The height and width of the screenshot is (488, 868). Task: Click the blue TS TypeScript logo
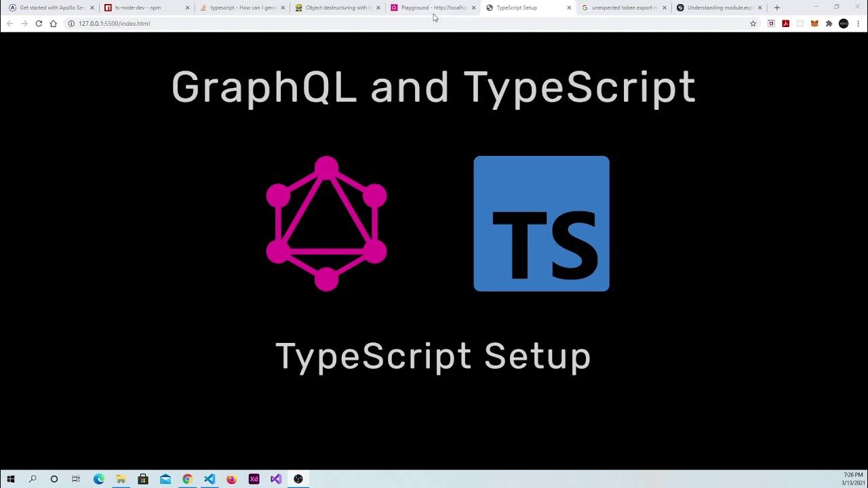541,224
